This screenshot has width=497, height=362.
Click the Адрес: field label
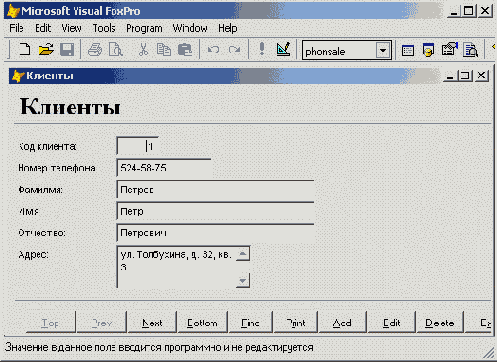click(x=33, y=255)
